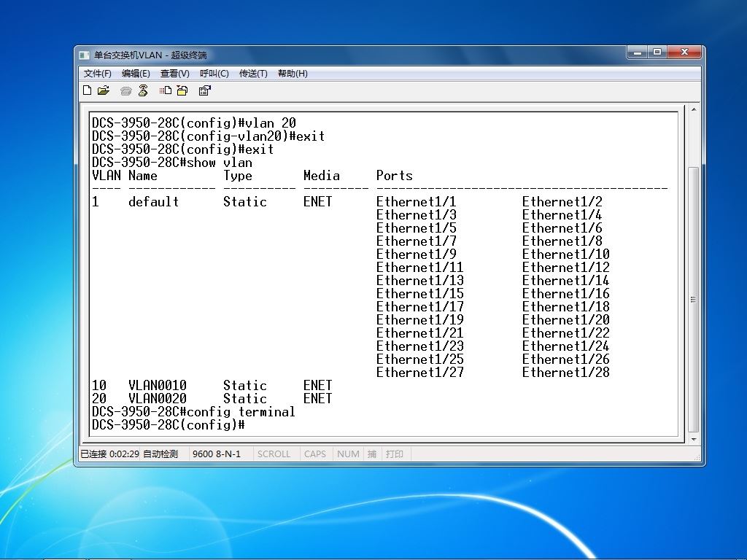This screenshot has height=560, width=747.
Task: Click the '单台交换机VLAN - 超级终端' window title
Action: [x=150, y=55]
